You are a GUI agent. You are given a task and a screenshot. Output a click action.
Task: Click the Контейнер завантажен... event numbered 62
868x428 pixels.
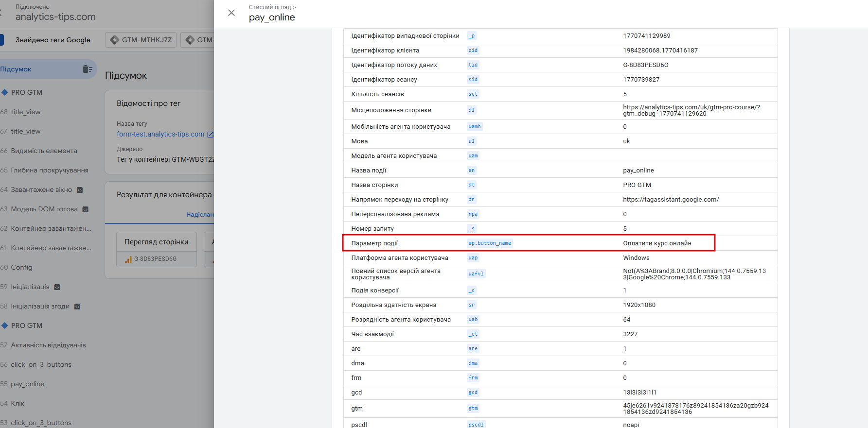[51, 228]
